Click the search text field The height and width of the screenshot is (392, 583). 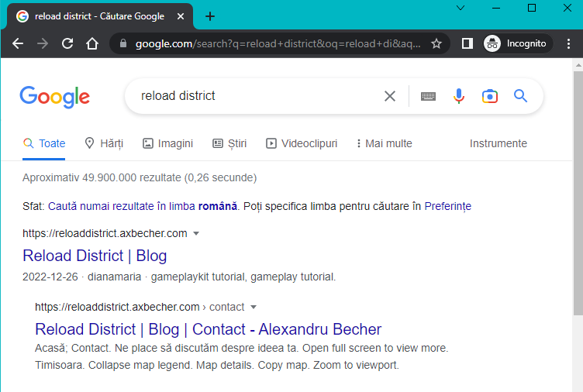256,96
